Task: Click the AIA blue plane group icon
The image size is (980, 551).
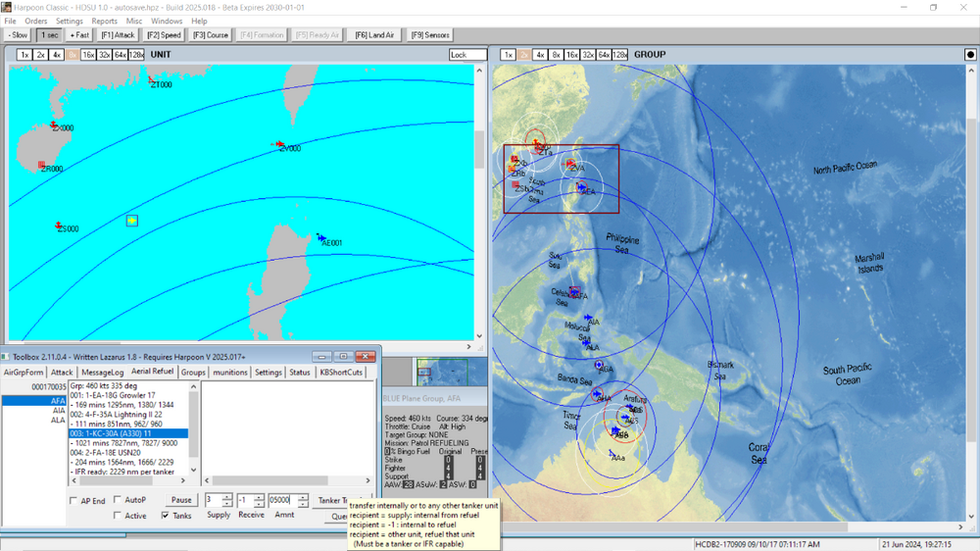Action: (589, 319)
